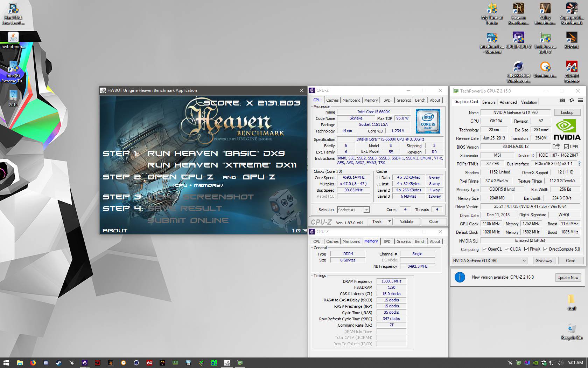This screenshot has height=368, width=588.
Task: Open the GPU-Z hamburger menu
Action: tap(580, 100)
